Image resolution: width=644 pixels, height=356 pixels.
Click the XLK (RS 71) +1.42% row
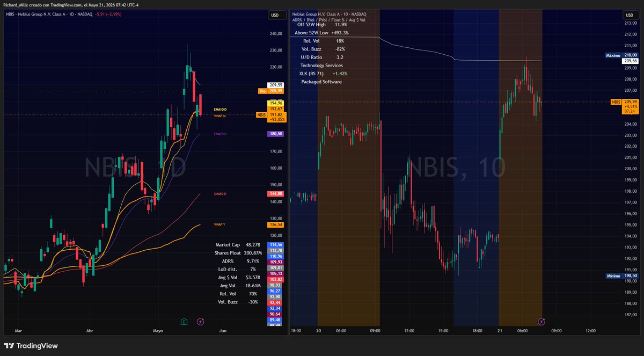(323, 74)
